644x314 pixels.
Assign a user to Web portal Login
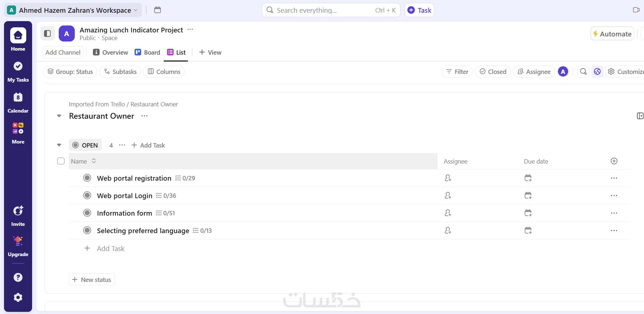(x=448, y=196)
